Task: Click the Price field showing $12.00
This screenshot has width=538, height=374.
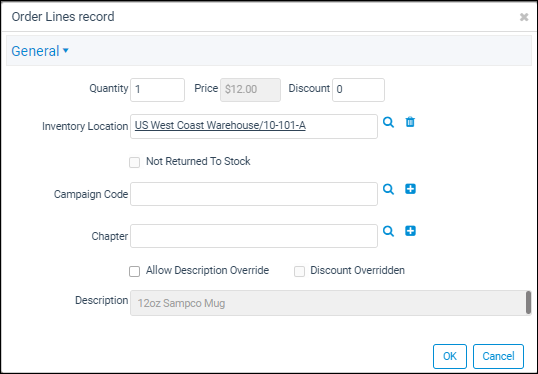Action: 250,90
